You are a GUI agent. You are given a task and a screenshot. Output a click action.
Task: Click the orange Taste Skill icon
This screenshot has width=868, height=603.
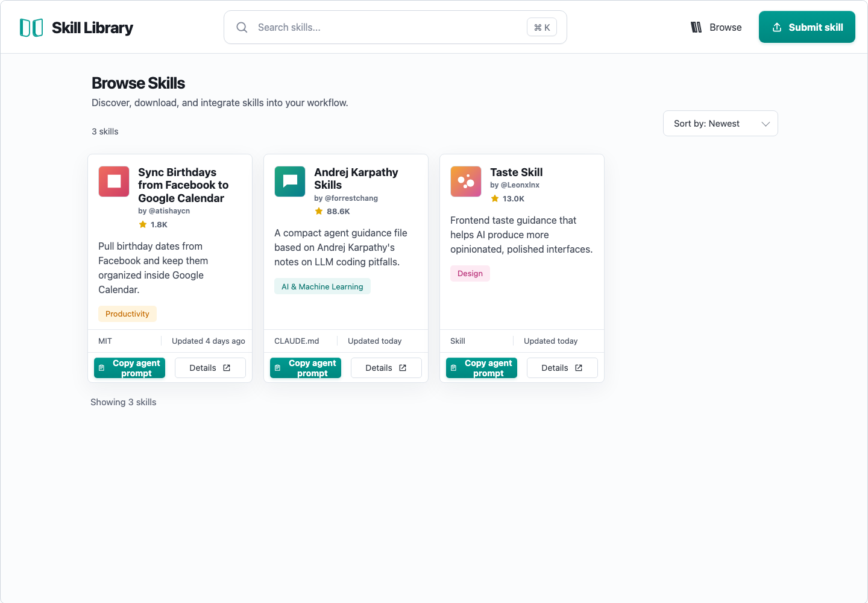pos(466,182)
